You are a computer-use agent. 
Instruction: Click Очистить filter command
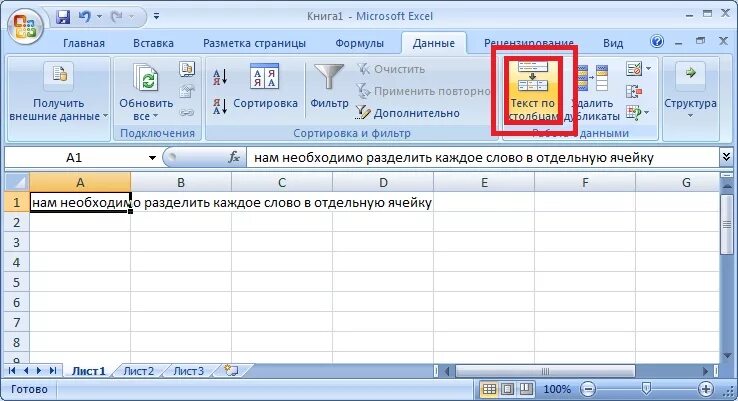pos(391,69)
